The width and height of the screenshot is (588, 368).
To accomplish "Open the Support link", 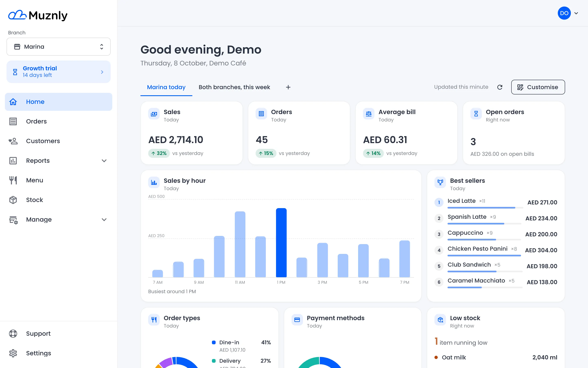I will coord(59,333).
